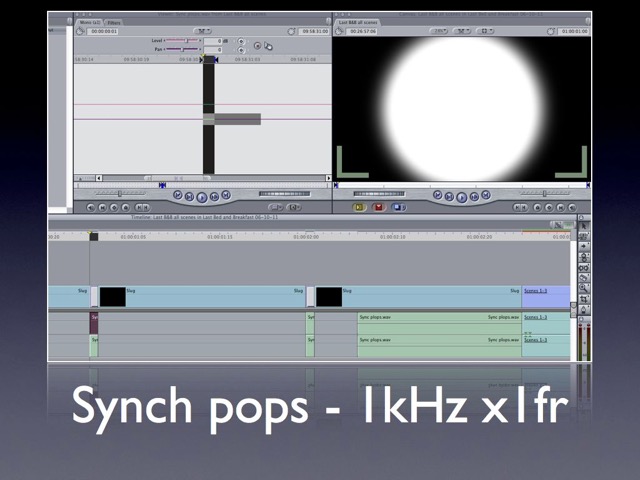Select the Track Select arrow tool
Screen dimensions: 640x480
pos(584,247)
